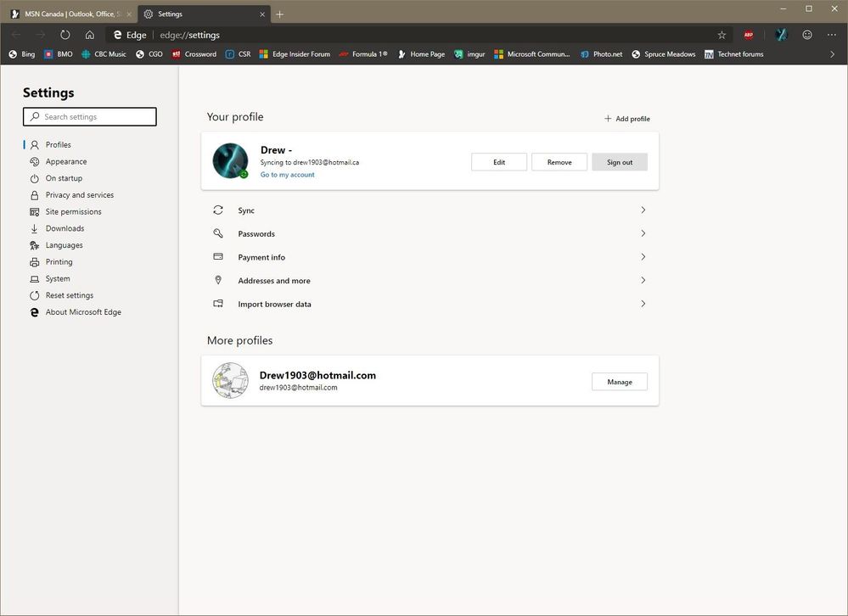This screenshot has width=848, height=616.
Task: Open the Formula 1 bookmark
Action: coord(363,54)
